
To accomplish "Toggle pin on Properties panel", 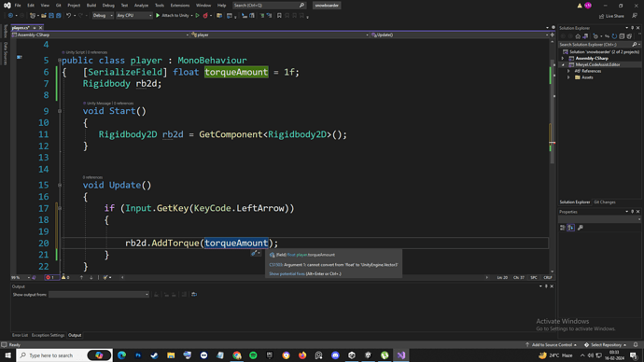I will (633, 212).
